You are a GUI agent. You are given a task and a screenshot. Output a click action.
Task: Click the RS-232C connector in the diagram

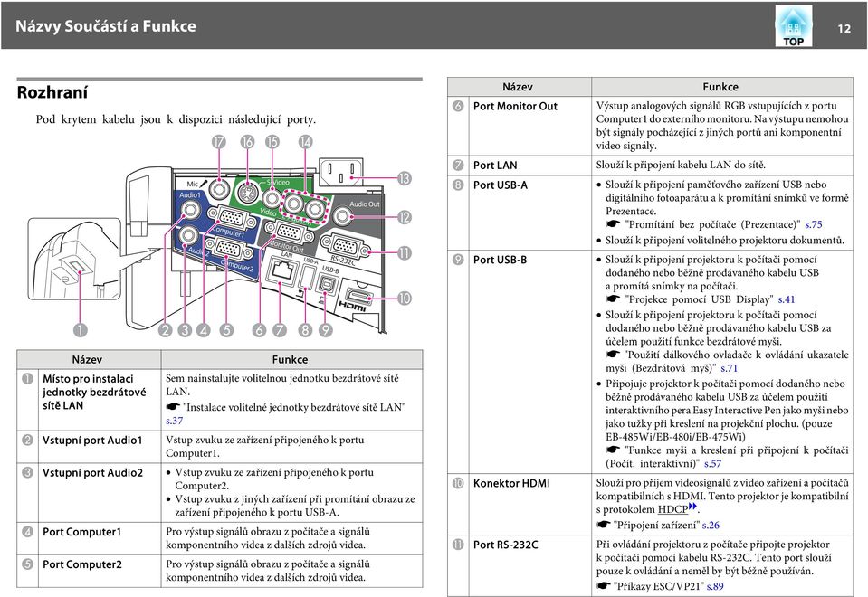click(x=346, y=246)
